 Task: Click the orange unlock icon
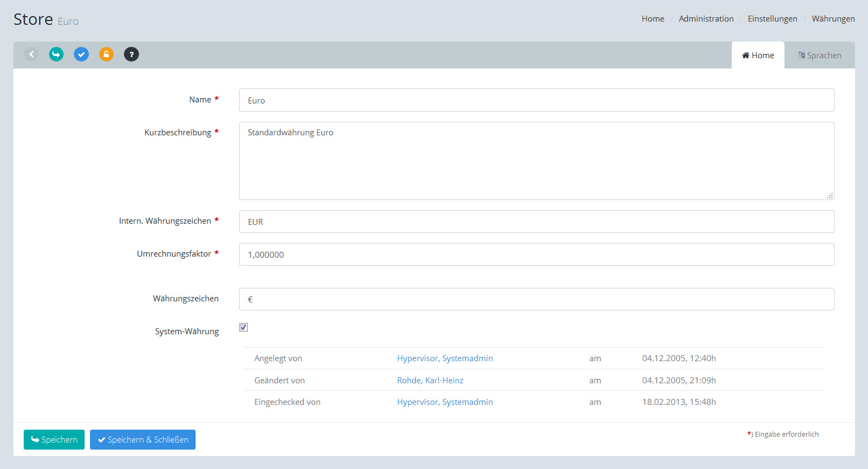click(x=106, y=54)
